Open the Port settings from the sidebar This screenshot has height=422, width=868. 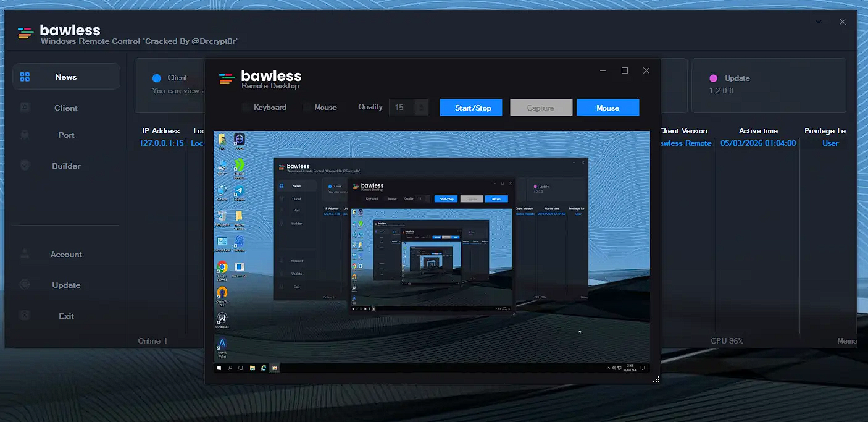point(65,135)
